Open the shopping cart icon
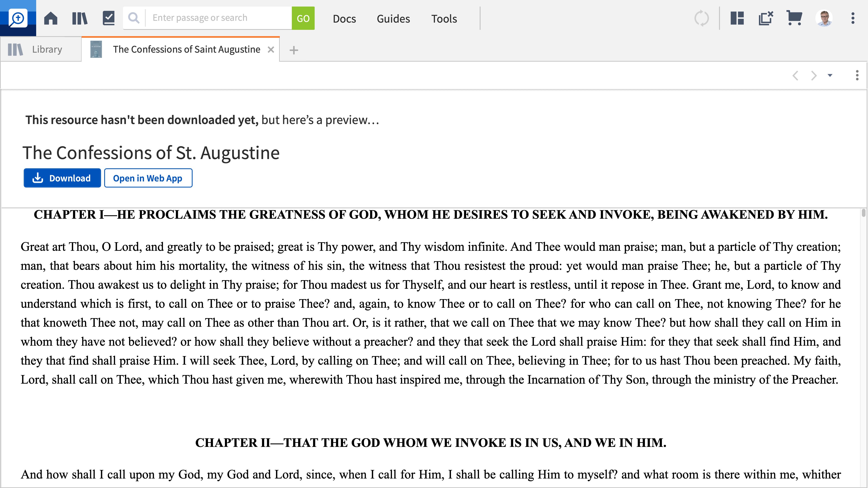Screen dimensions: 868x488 click(x=794, y=18)
